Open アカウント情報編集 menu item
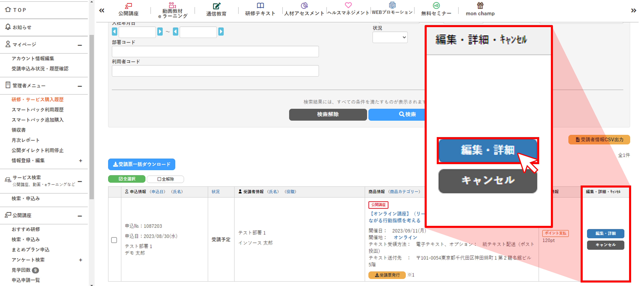This screenshot has width=644, height=286. (33, 59)
